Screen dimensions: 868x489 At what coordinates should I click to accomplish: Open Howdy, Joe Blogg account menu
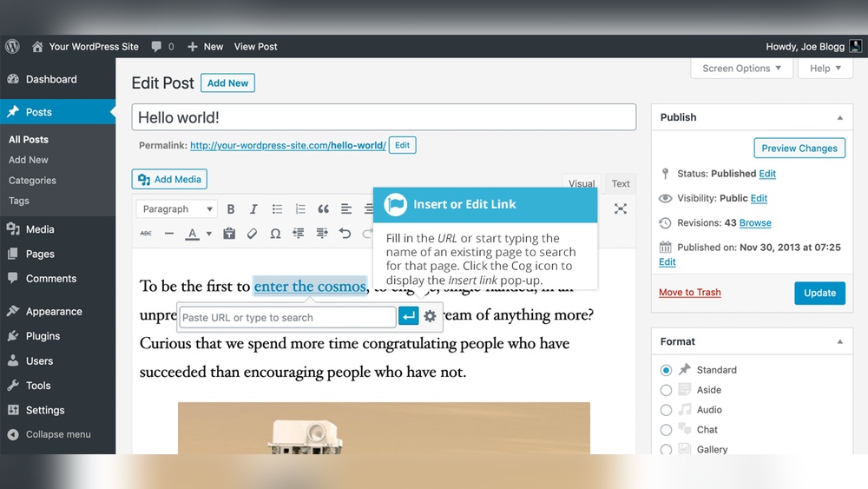pyautogui.click(x=813, y=47)
